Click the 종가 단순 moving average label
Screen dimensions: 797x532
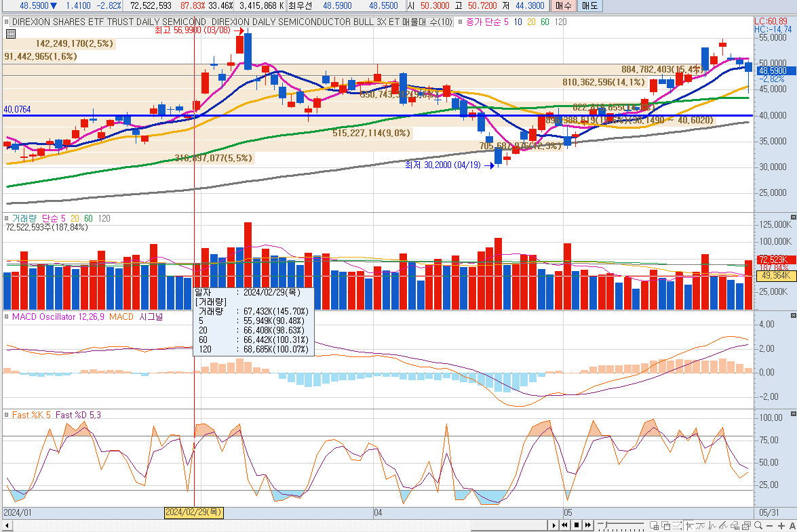484,22
